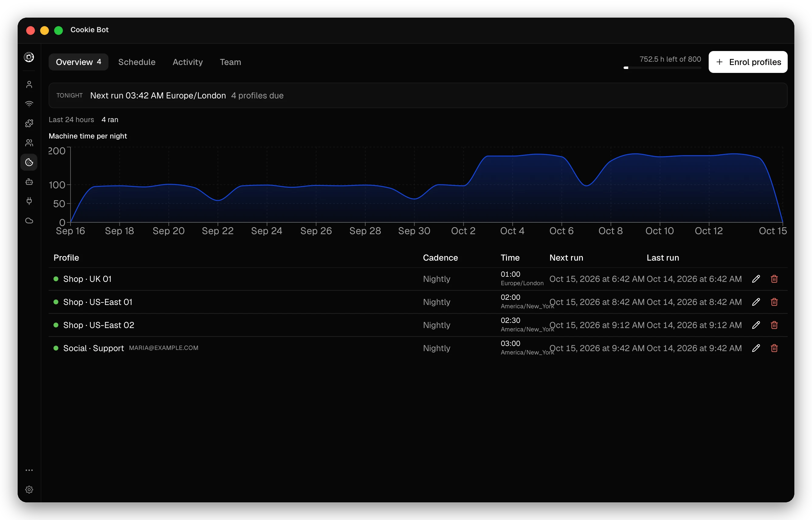Delete the Shop · US-East 02 profile
The image size is (812, 520).
tap(774, 325)
